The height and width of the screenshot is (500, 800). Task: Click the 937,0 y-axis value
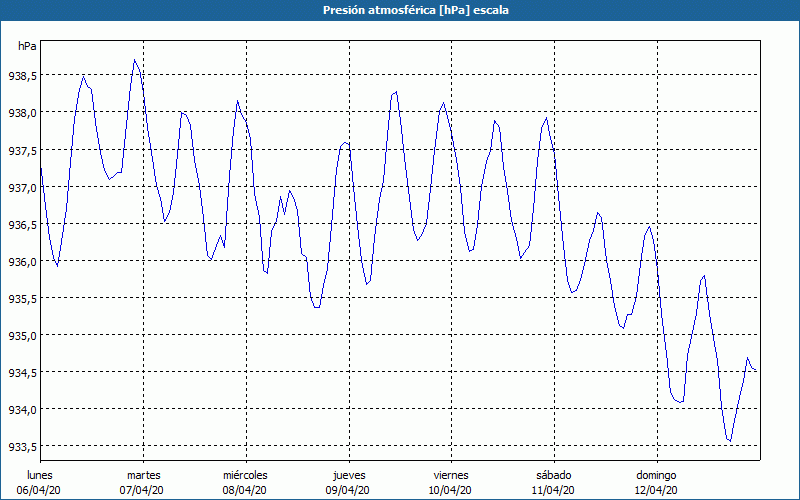[22, 188]
